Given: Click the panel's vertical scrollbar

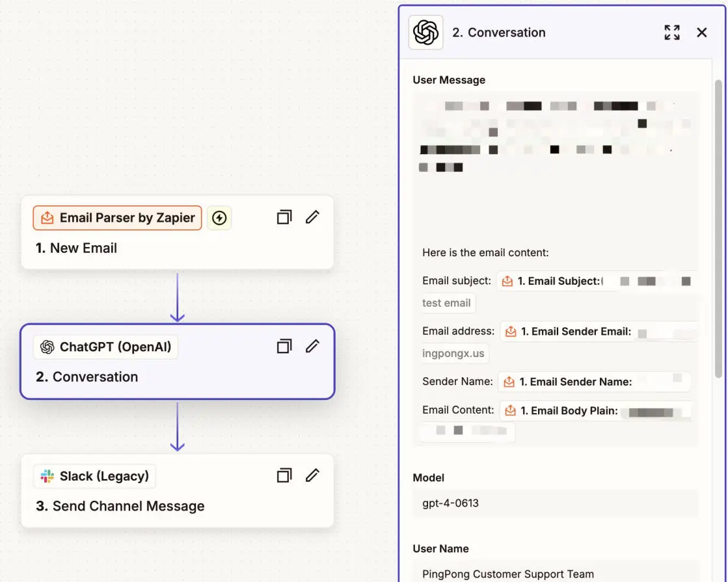Looking at the screenshot, I should (718, 228).
